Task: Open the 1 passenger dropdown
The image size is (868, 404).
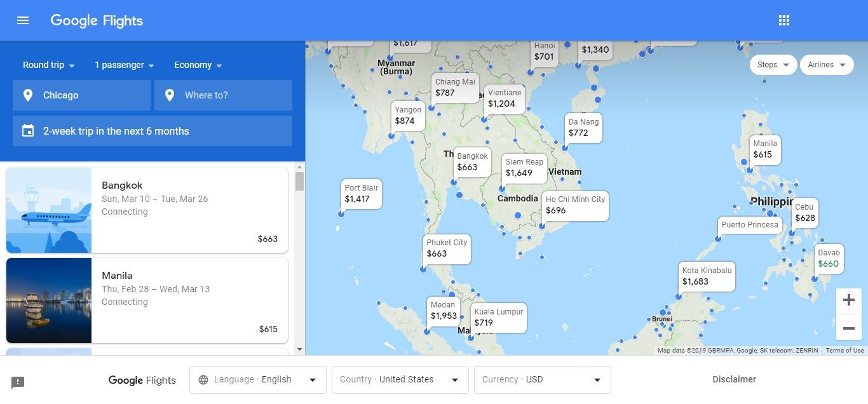Action: point(125,65)
